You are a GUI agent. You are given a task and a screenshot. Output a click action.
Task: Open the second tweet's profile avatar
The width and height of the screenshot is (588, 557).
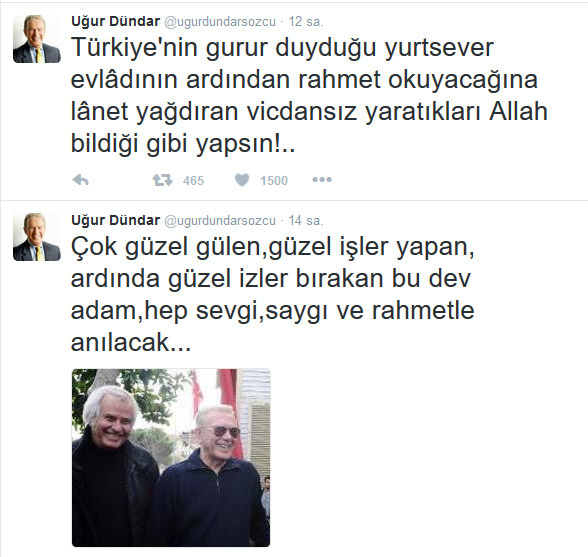point(37,237)
